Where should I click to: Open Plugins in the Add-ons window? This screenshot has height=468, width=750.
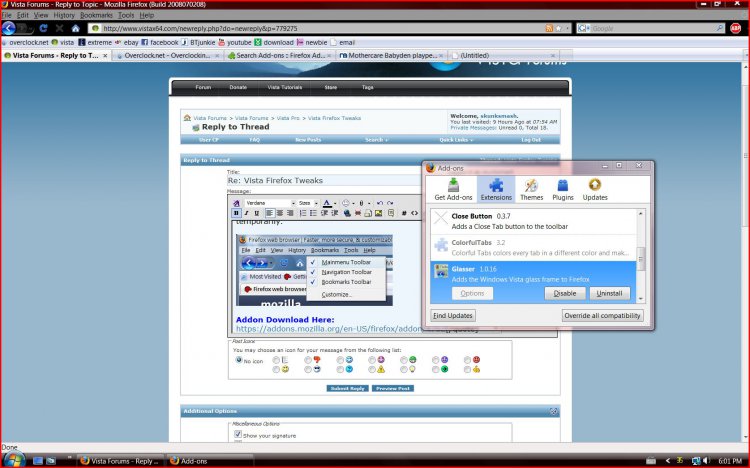click(x=562, y=189)
